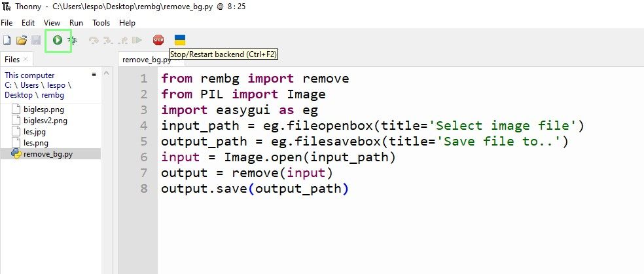
Task: Open a file using the folder icon
Action: (x=22, y=40)
